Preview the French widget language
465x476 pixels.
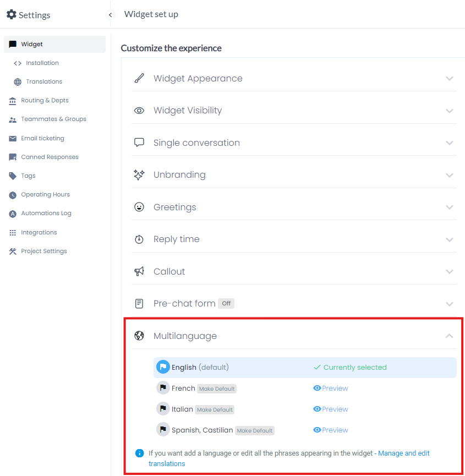pos(331,389)
